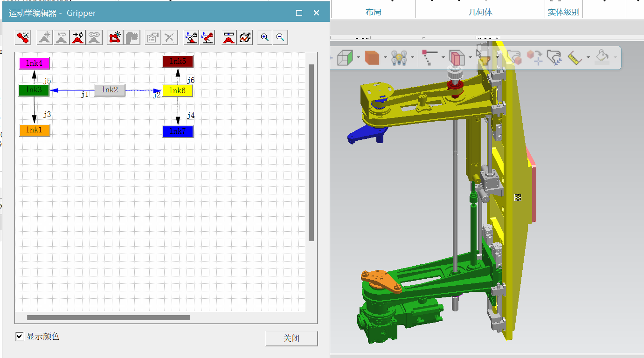The height and width of the screenshot is (358, 644).
Task: Click the stacked frames kinematics icon
Action: point(245,38)
